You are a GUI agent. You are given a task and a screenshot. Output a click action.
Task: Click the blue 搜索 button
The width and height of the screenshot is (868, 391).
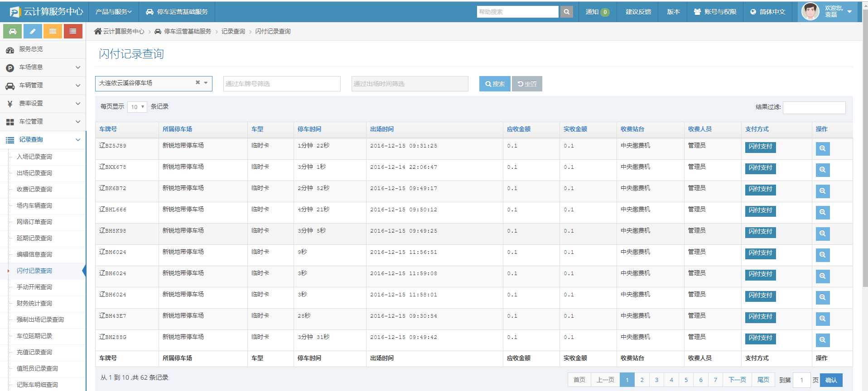pos(495,84)
